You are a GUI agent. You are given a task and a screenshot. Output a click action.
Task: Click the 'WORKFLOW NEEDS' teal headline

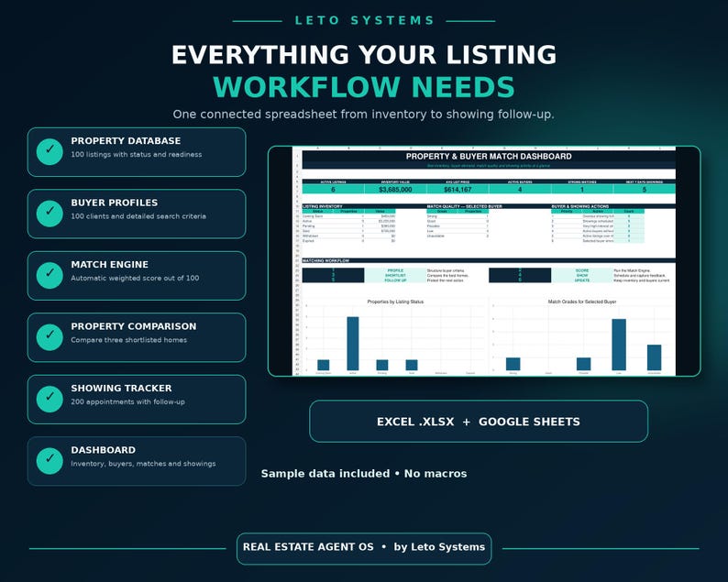click(x=364, y=87)
